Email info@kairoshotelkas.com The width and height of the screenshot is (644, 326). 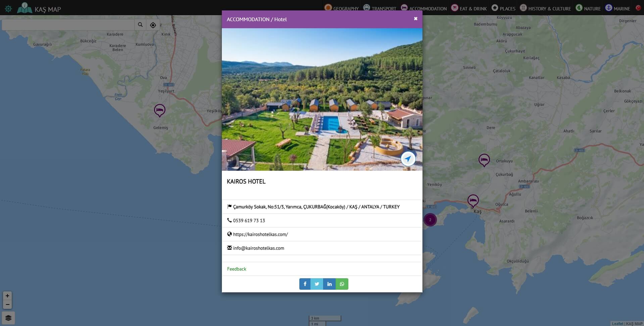click(258, 248)
